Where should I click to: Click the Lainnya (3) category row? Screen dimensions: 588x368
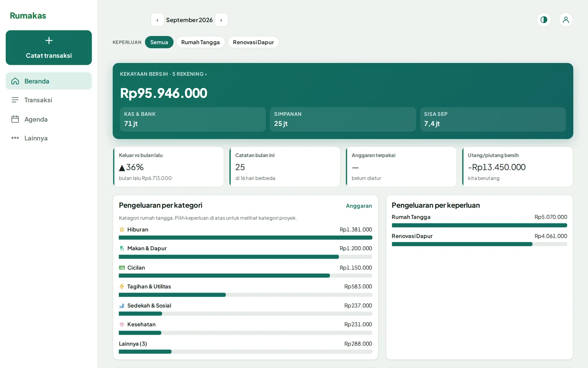pyautogui.click(x=245, y=347)
